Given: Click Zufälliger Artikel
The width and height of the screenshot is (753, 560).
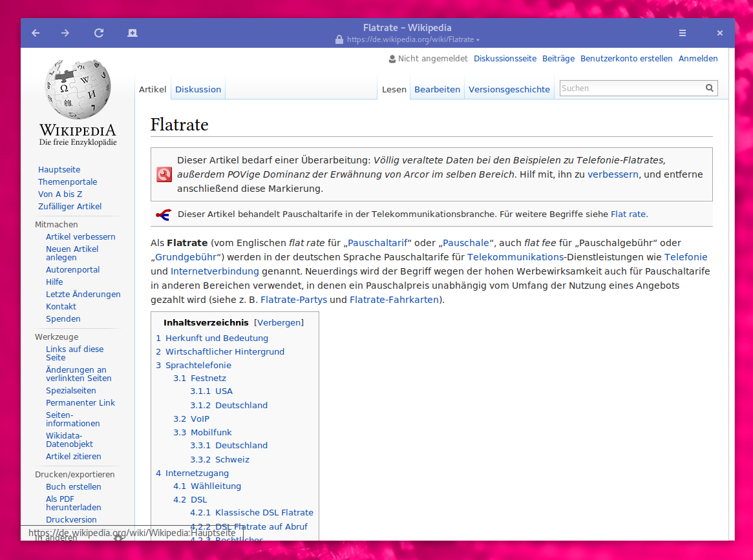Looking at the screenshot, I should click(70, 206).
